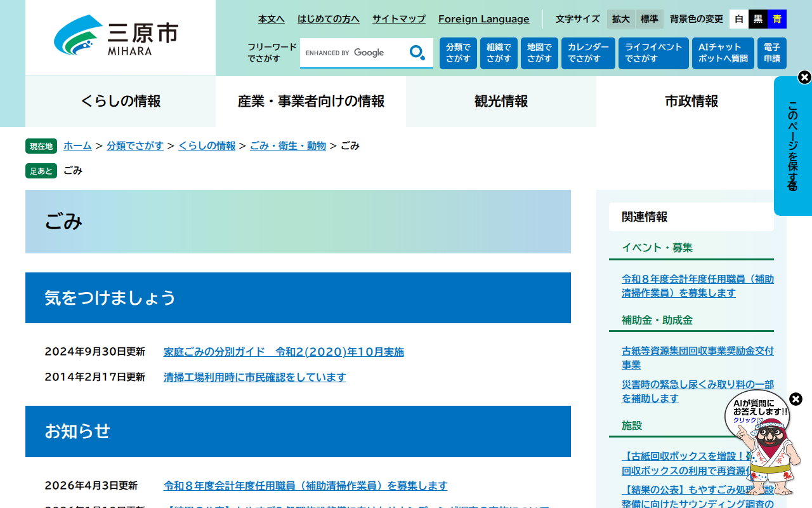Enlarge text size with 拡大
This screenshot has height=508, width=812.
click(x=621, y=19)
